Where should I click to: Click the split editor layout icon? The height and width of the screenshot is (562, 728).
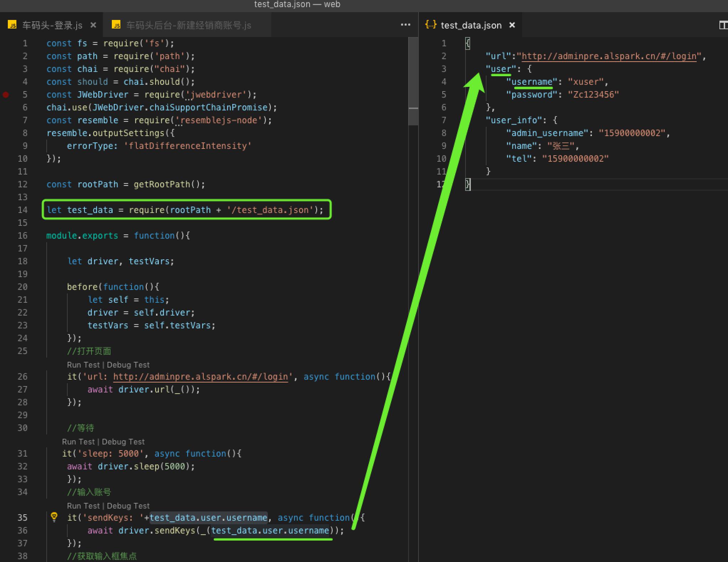click(x=723, y=25)
